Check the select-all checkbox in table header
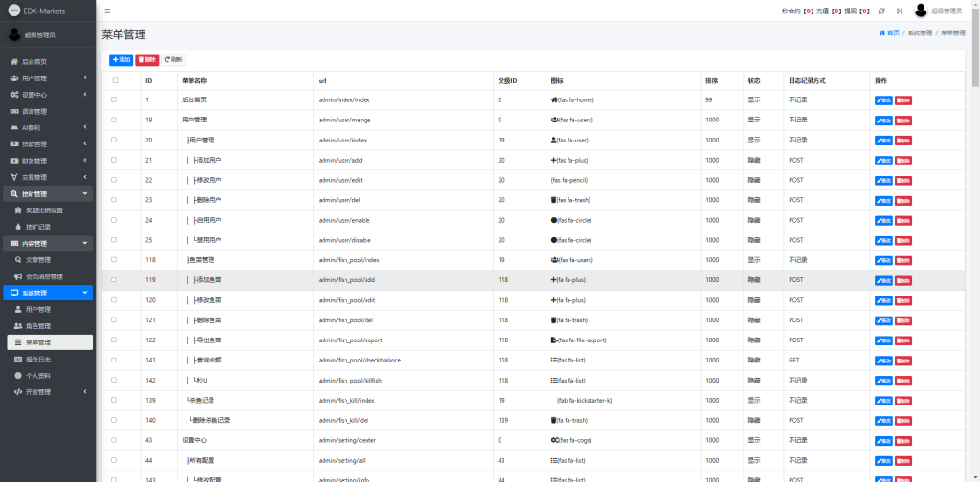Image resolution: width=980 pixels, height=482 pixels. [x=114, y=80]
